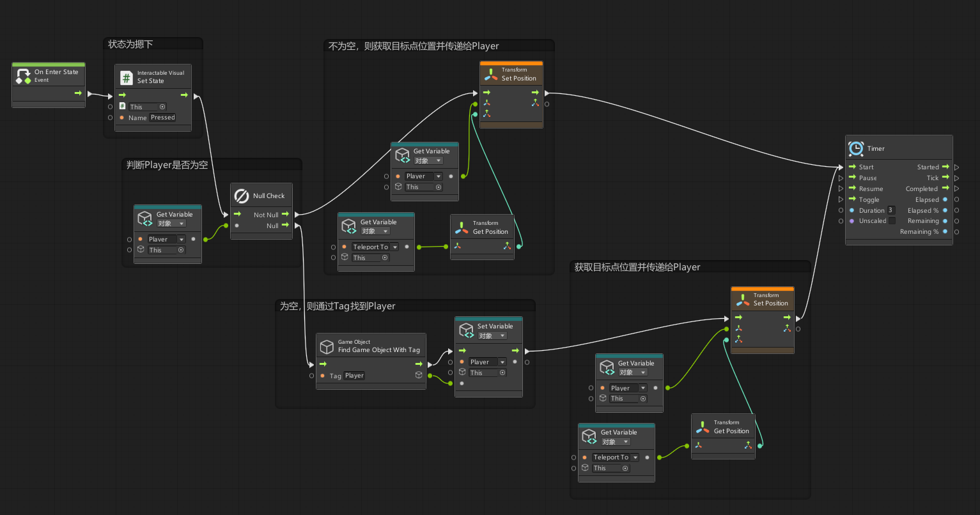Open the 对象 scope dropdown in Set Variable
The width and height of the screenshot is (980, 515).
492,336
